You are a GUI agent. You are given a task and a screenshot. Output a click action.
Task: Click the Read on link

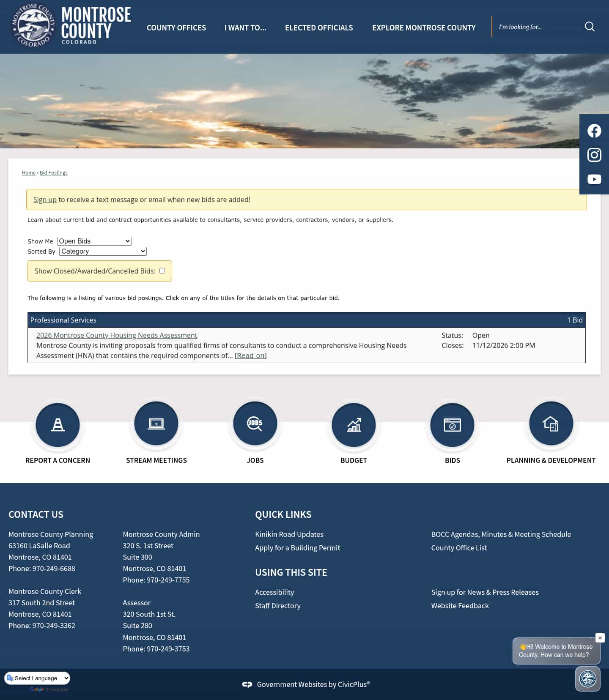(251, 355)
